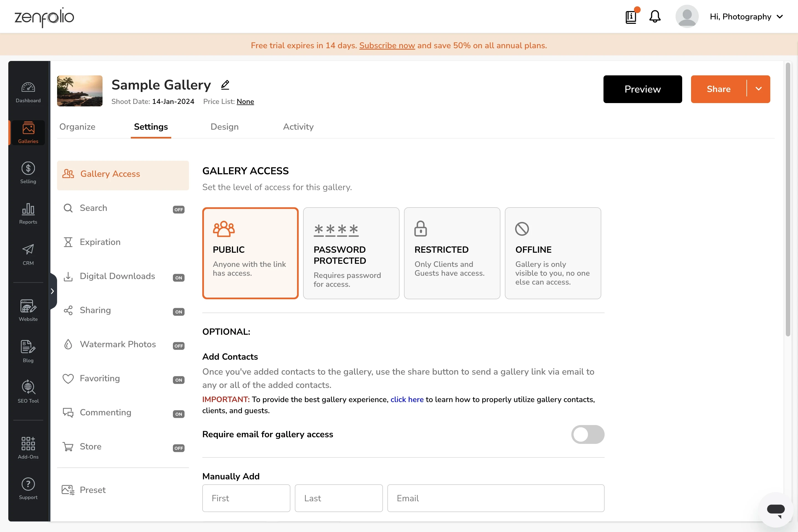This screenshot has height=532, width=798.
Task: Switch to the Design tab
Action: click(x=224, y=127)
